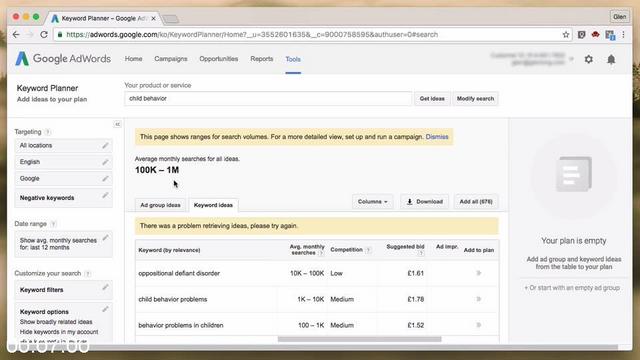Click the Google AdWords logo
Image resolution: width=640 pixels, height=360 pixels.
tap(63, 59)
